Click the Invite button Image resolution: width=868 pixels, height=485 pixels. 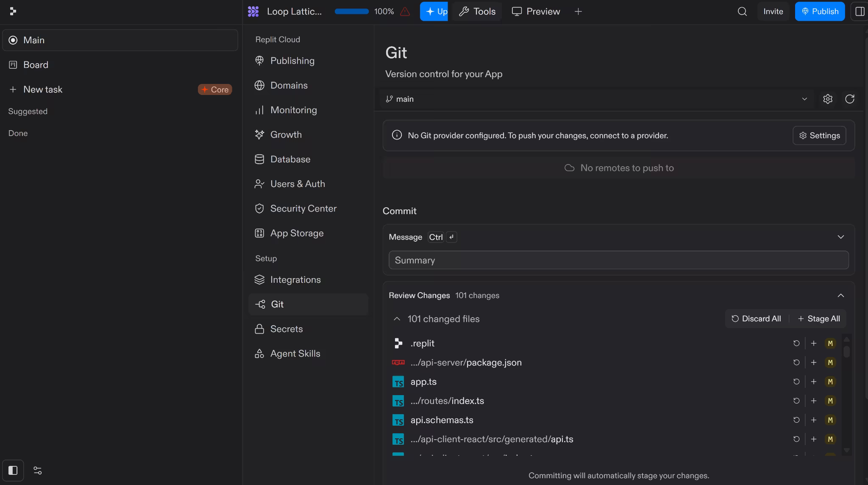coord(773,11)
